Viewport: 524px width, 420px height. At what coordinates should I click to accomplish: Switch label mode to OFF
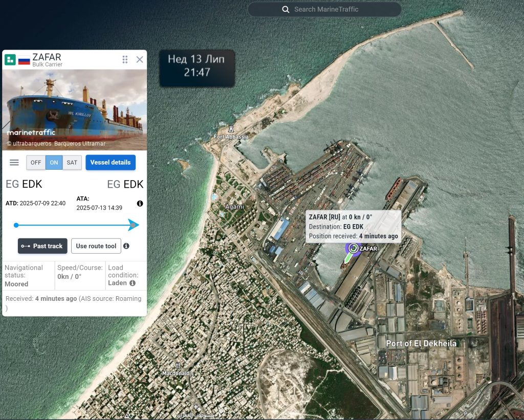click(x=36, y=162)
